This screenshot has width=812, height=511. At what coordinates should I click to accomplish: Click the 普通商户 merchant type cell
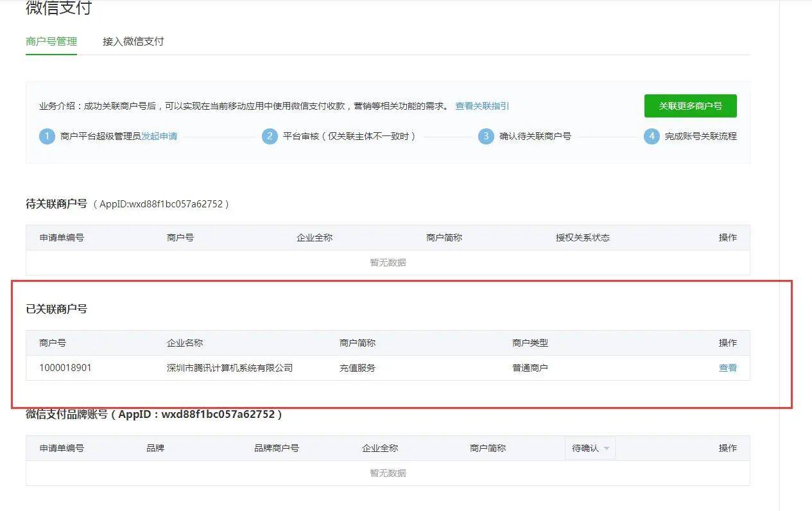click(x=530, y=368)
